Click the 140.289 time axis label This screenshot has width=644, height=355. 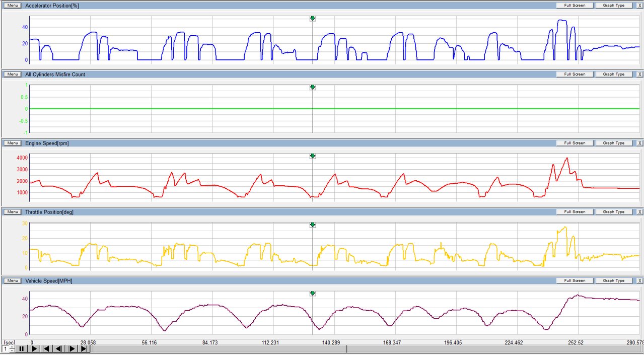click(331, 342)
